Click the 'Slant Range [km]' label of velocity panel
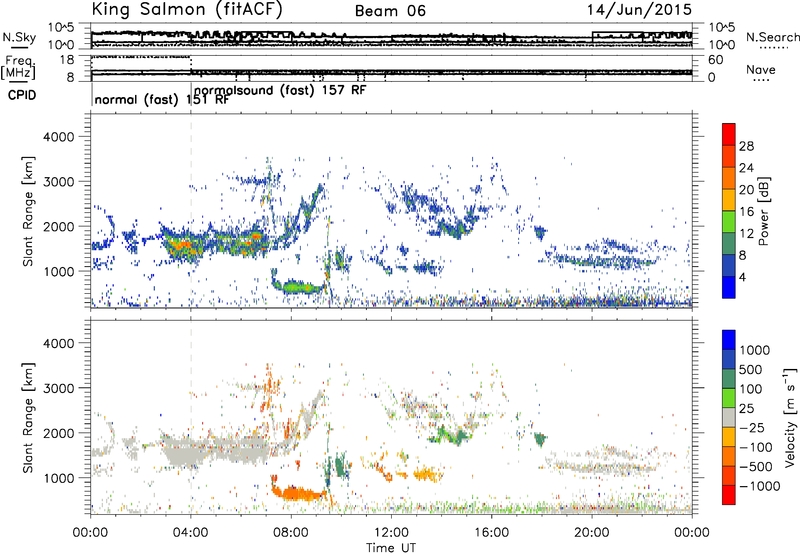The width and height of the screenshot is (800, 554). [x=28, y=417]
